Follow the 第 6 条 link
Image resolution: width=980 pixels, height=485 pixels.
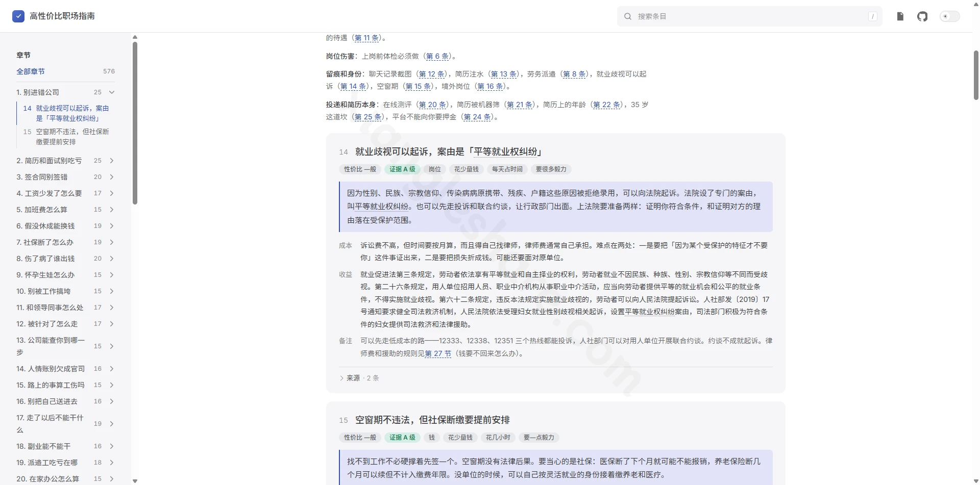pyautogui.click(x=438, y=56)
